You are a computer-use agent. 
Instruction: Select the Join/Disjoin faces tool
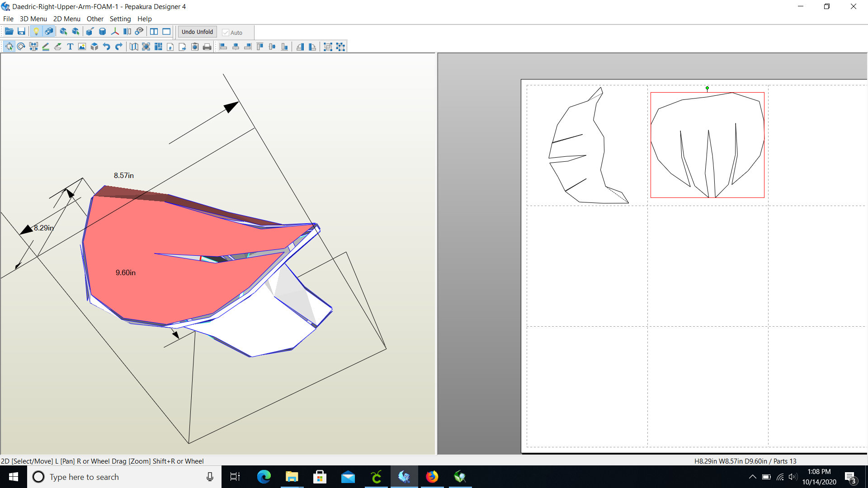pyautogui.click(x=33, y=47)
